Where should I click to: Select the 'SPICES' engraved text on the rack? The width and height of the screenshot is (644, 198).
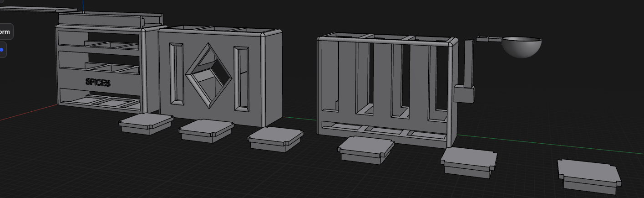(x=98, y=83)
